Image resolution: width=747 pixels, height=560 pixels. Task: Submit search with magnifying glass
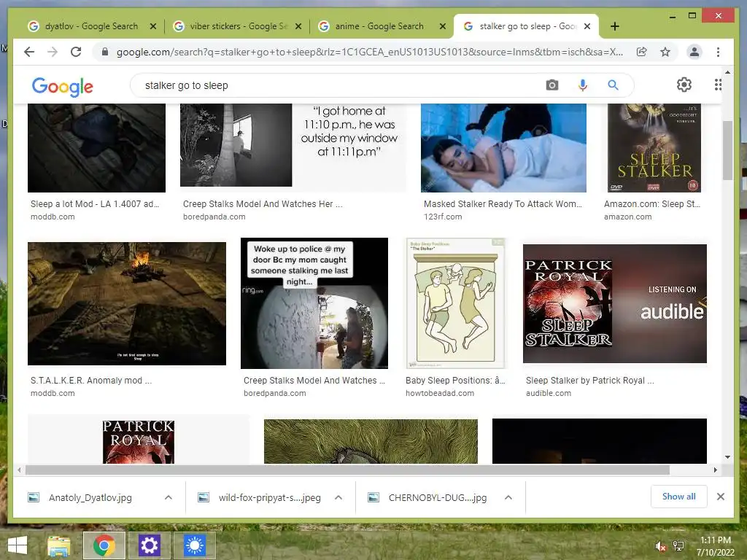[613, 85]
